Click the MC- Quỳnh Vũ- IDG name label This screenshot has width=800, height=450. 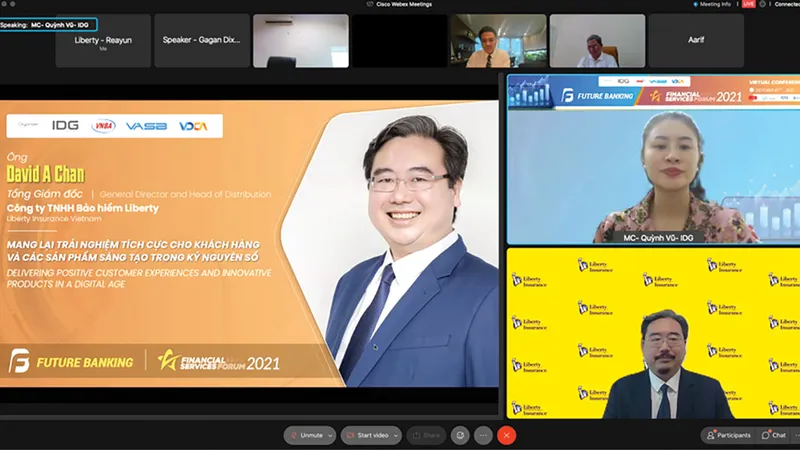pos(658,238)
